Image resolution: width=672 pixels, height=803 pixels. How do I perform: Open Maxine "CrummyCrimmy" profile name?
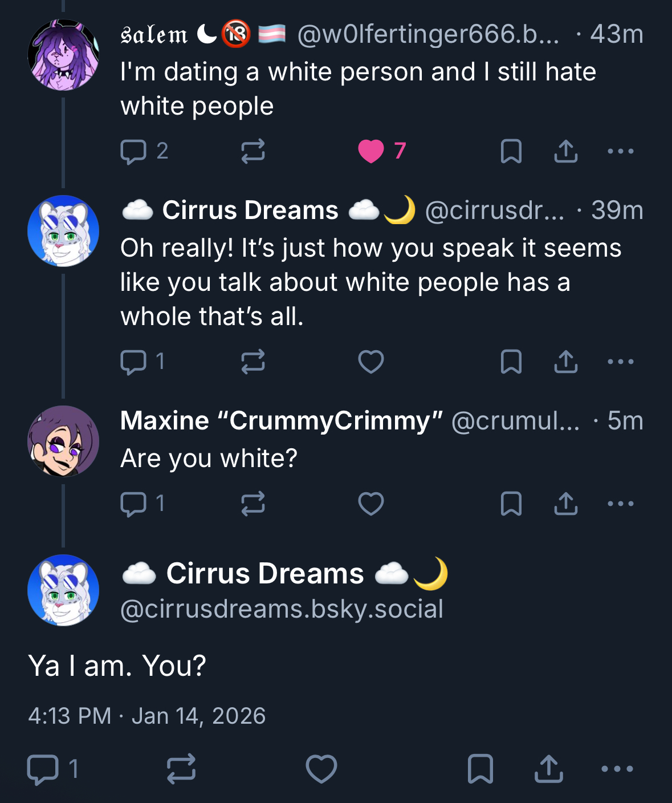pos(282,421)
